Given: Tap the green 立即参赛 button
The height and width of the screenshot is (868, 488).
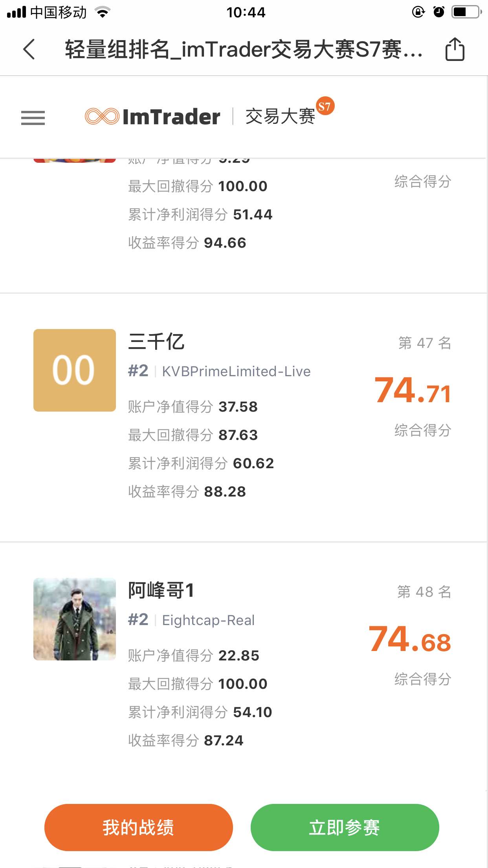Looking at the screenshot, I should pos(345,827).
